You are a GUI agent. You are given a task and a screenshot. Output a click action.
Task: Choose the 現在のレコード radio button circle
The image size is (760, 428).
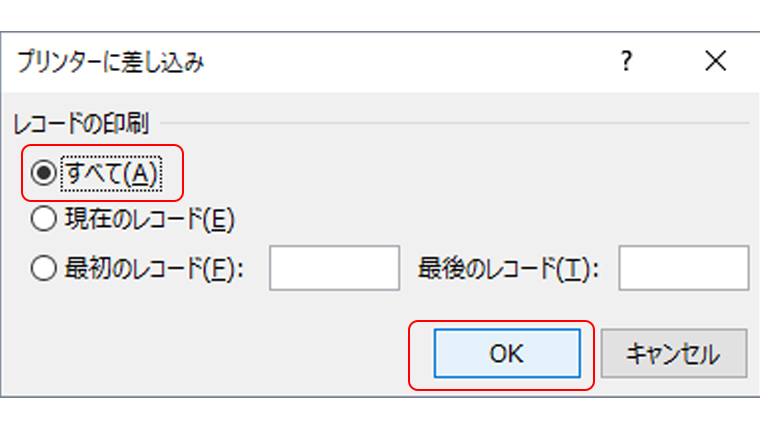click(x=43, y=218)
